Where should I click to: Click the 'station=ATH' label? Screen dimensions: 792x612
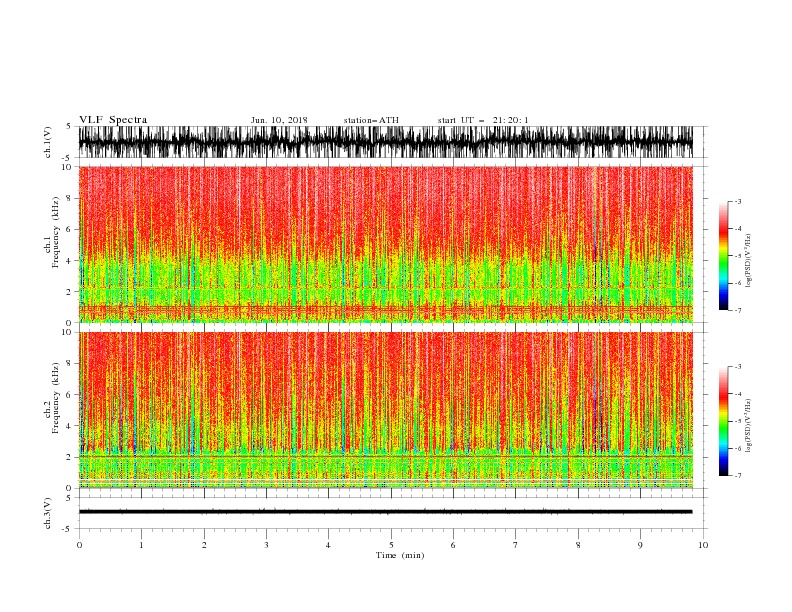pyautogui.click(x=371, y=120)
